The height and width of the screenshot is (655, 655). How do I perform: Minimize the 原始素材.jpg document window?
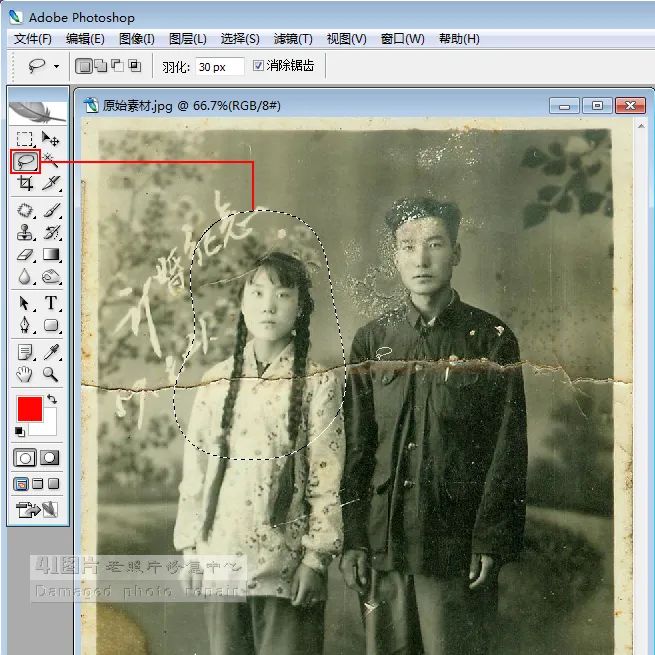(x=564, y=106)
